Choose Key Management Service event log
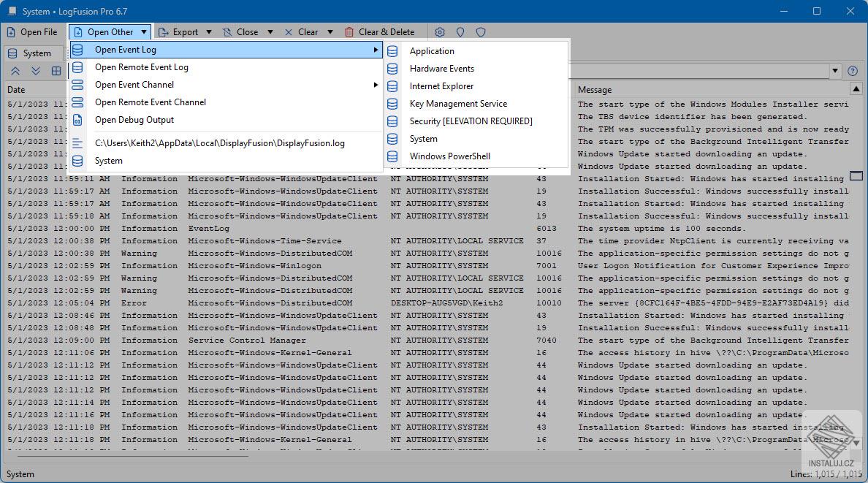868x483 pixels. tap(476, 104)
